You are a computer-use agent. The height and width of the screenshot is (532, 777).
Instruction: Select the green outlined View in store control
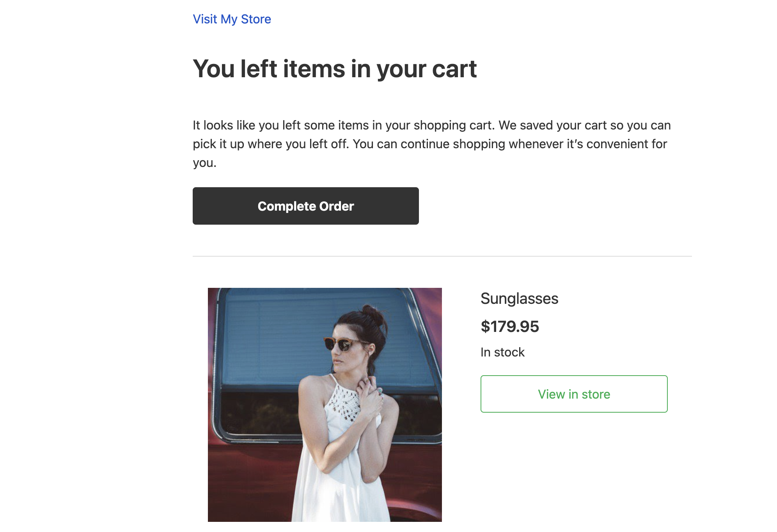click(573, 394)
